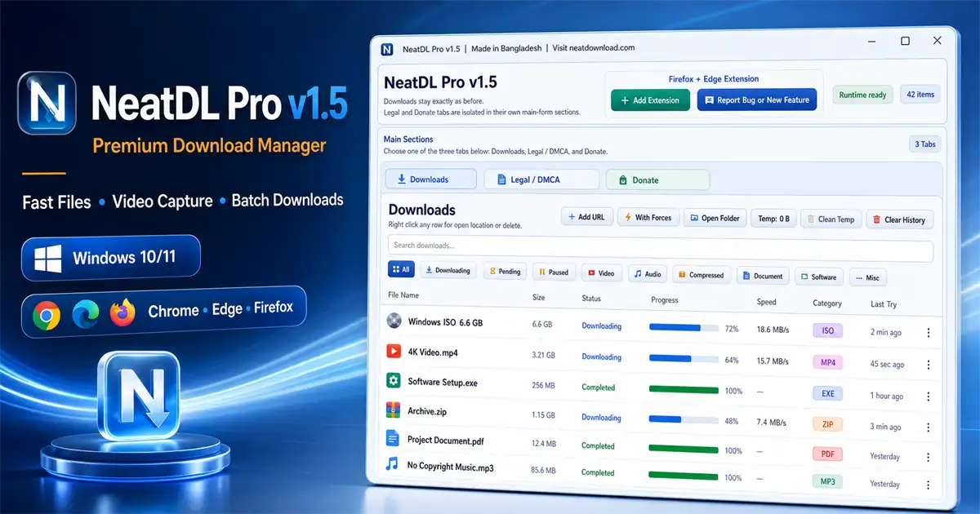Click the NeatDL title bar N logo
The width and height of the screenshot is (980, 514).
coord(387,48)
